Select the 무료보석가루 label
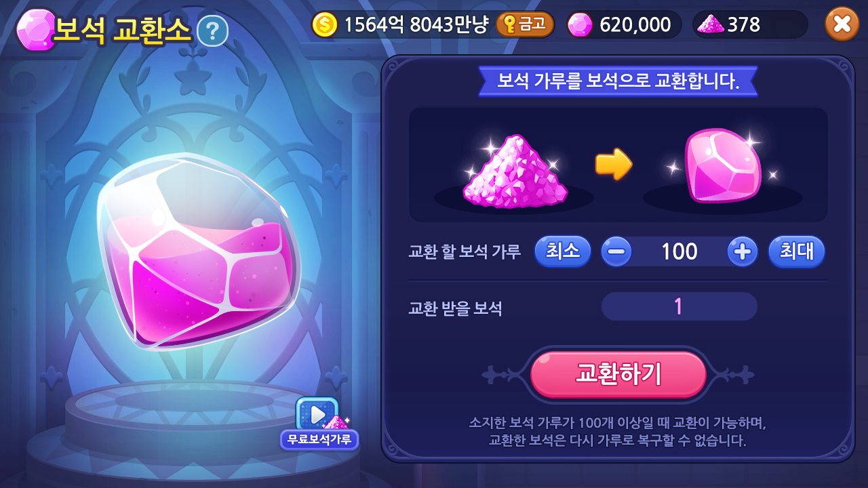 319,440
